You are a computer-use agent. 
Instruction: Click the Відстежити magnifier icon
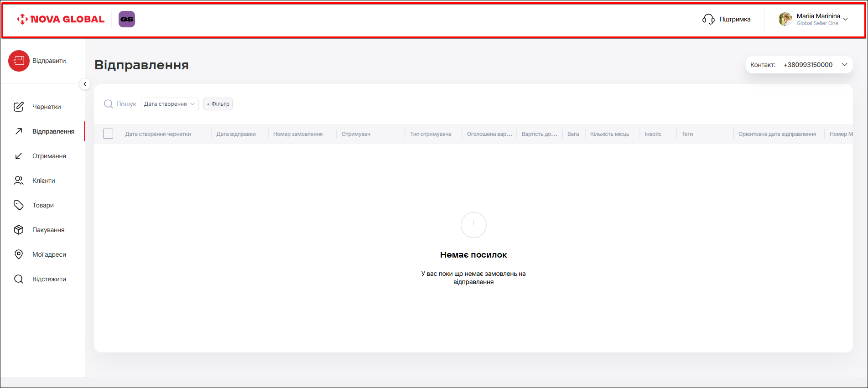pos(19,279)
